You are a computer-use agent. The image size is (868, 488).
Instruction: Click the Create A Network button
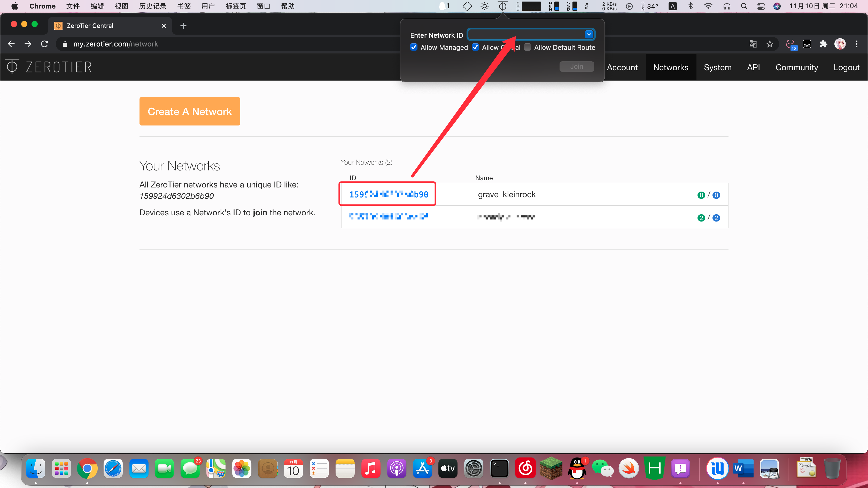(x=190, y=112)
